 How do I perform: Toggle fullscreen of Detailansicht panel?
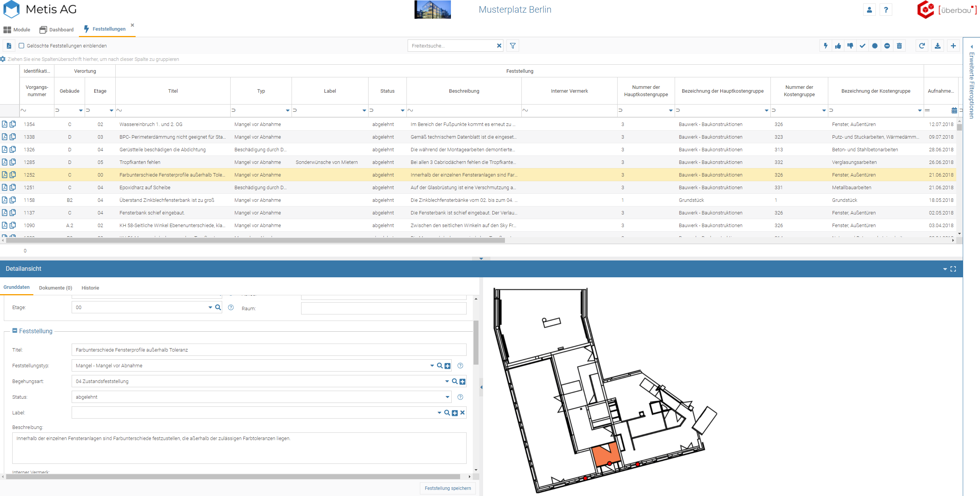click(953, 269)
